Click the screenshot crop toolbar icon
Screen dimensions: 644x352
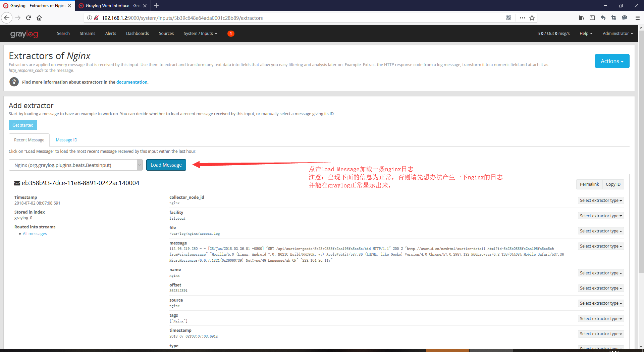(614, 18)
